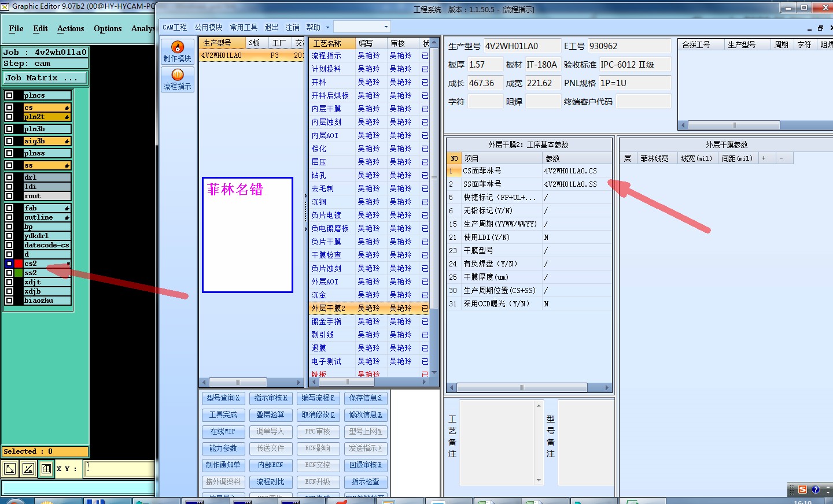Click the blue help tray icon
Image resolution: width=833 pixels, height=504 pixels.
click(816, 490)
